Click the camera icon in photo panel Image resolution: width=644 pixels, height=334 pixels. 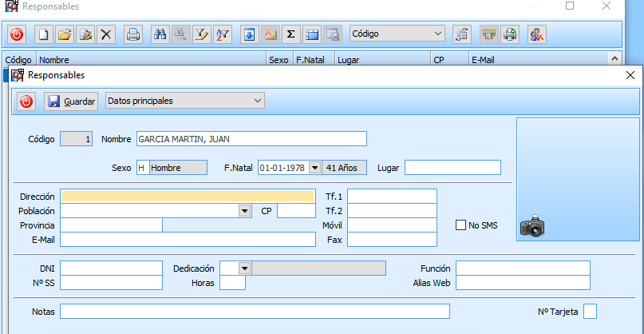click(x=531, y=227)
